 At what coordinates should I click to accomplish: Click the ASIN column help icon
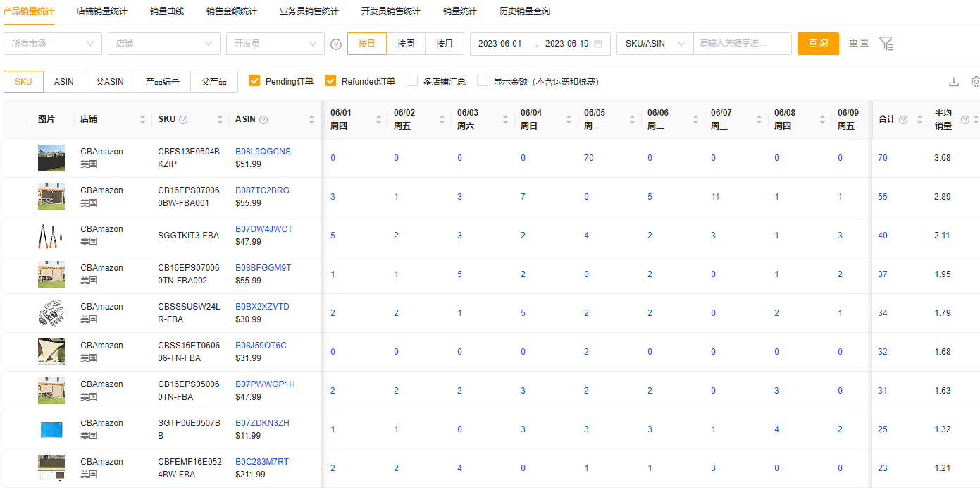coord(263,120)
